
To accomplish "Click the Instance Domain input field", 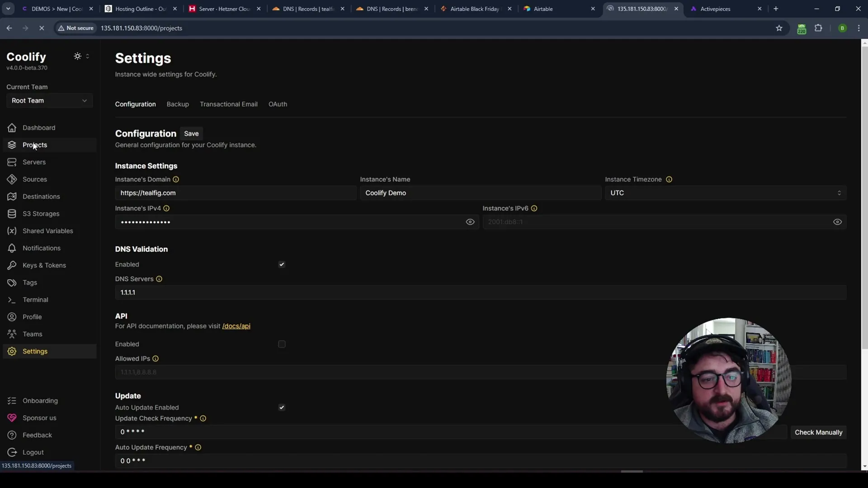I will point(236,192).
